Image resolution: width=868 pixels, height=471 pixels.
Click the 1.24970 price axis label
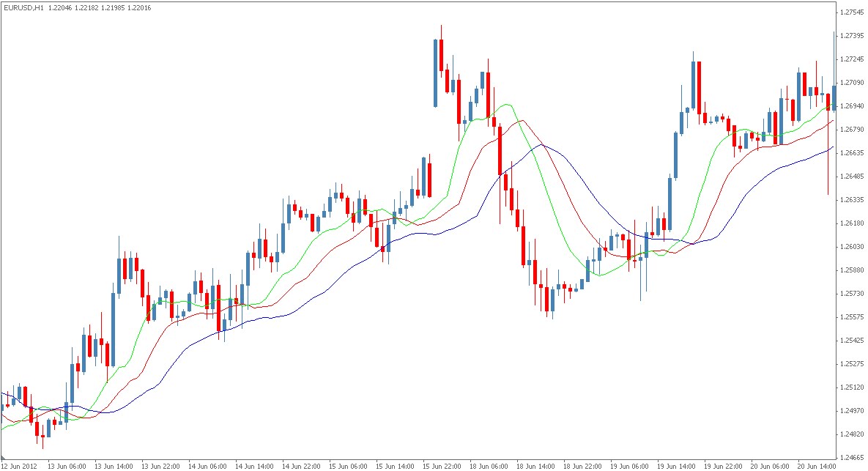[x=852, y=411]
